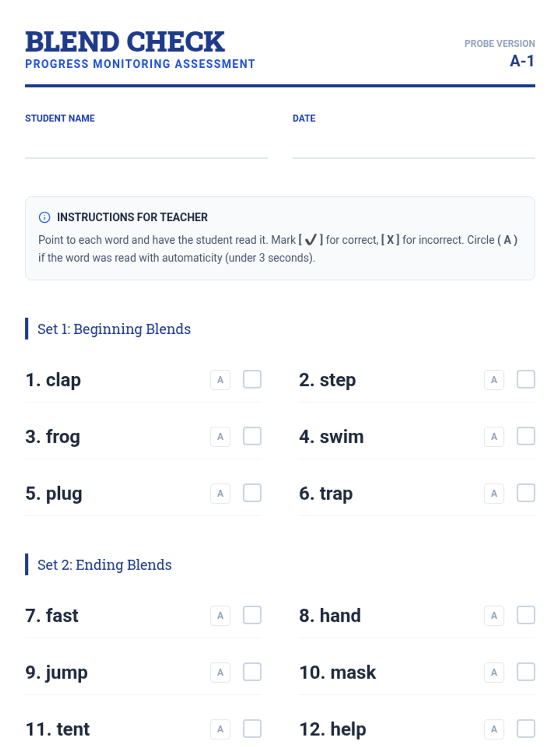Select the A indicator next to swim
This screenshot has width=560, height=747.
[x=494, y=437]
